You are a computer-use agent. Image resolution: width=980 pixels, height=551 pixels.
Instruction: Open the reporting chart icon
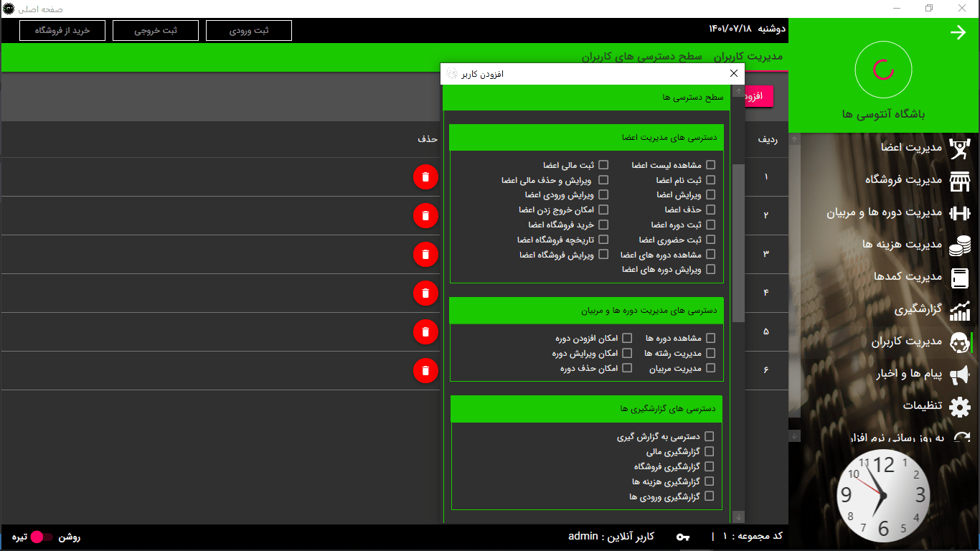tap(959, 311)
